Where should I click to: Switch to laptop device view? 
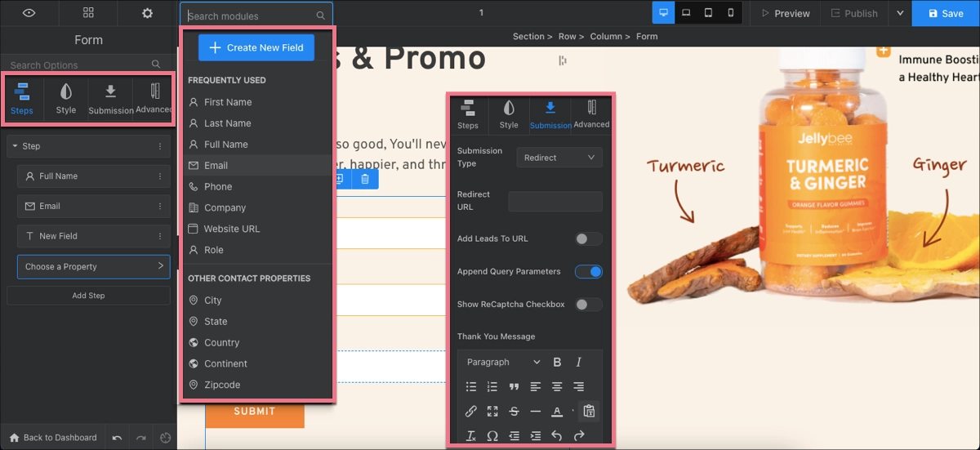pos(686,13)
